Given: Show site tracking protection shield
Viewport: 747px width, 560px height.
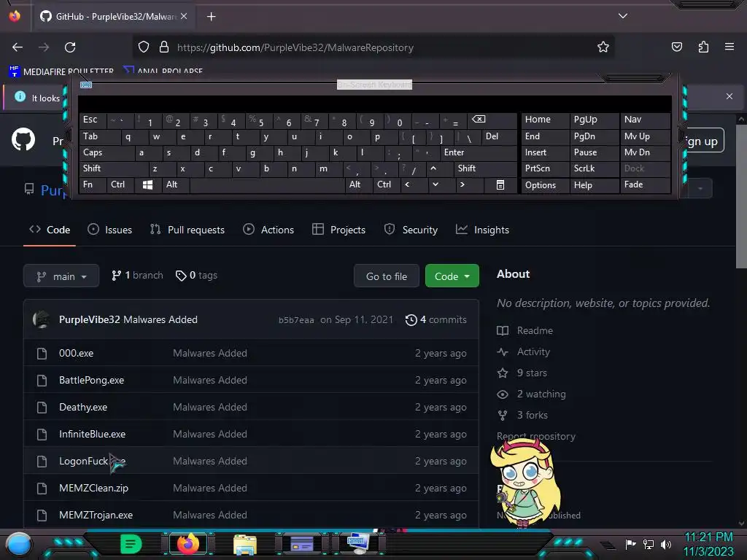Looking at the screenshot, I should [144, 47].
